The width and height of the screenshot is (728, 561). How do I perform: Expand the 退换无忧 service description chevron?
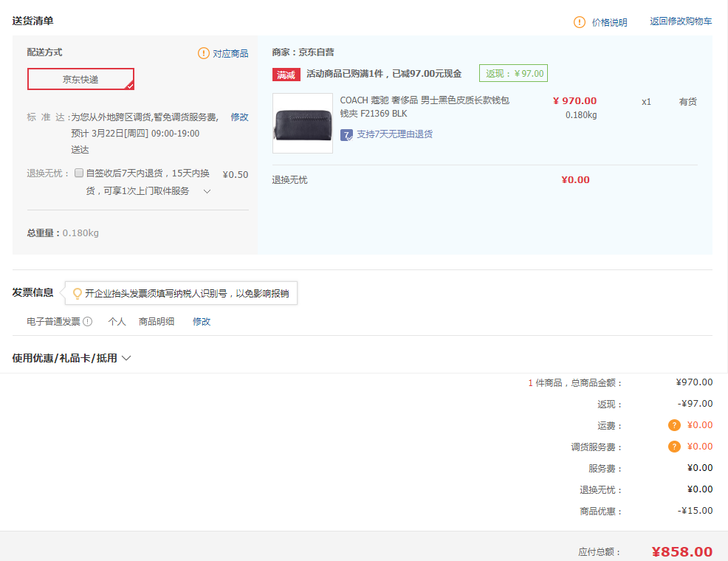(207, 191)
